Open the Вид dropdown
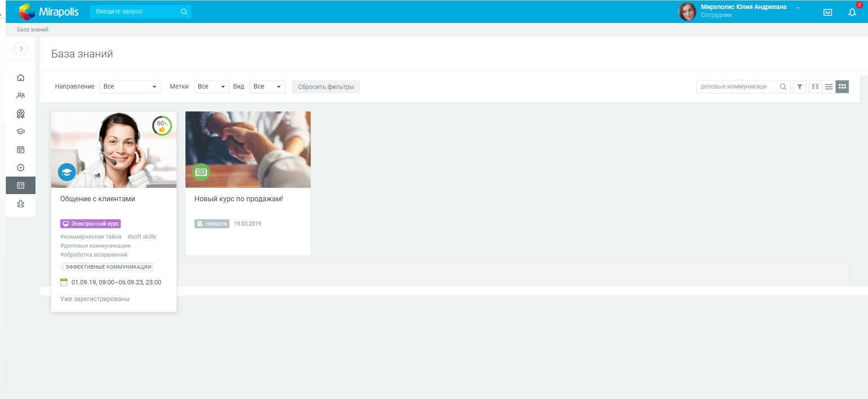The image size is (868, 399). pos(267,87)
